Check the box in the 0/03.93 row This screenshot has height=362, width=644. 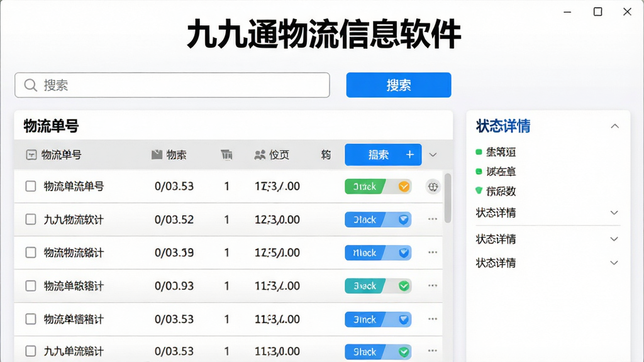[x=31, y=286]
